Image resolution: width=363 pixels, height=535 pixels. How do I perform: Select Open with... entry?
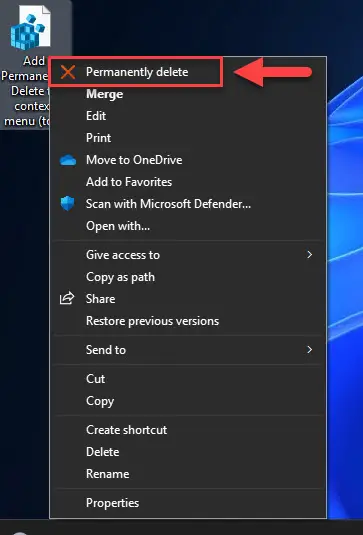(188, 226)
